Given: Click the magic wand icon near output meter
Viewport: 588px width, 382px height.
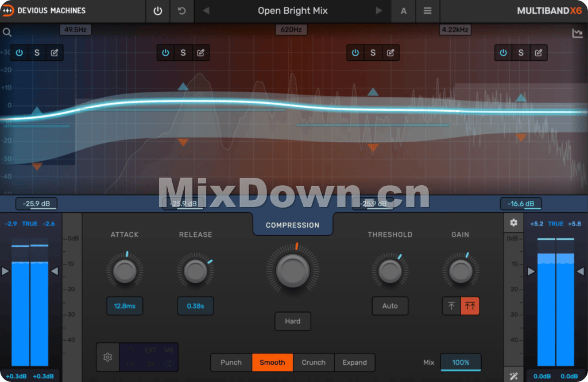Looking at the screenshot, I should [513, 376].
